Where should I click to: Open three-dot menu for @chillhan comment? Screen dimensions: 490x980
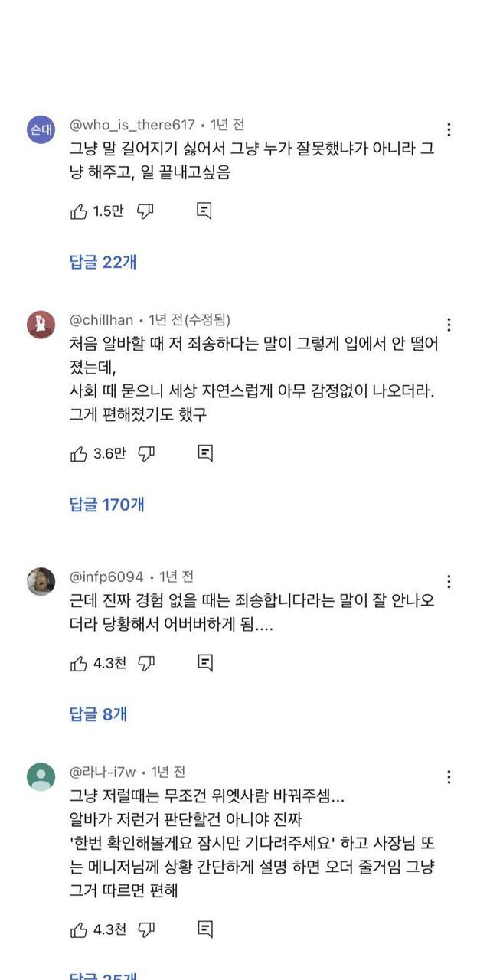pyautogui.click(x=449, y=325)
